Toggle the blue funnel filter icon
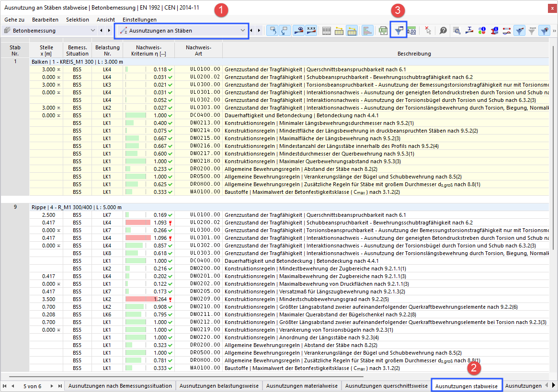The height and width of the screenshot is (392, 558). coord(520,31)
